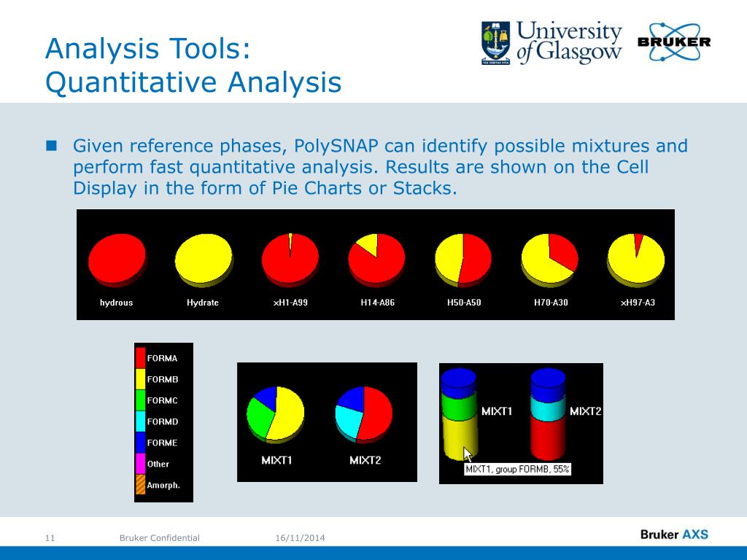The image size is (747, 560).
Task: Click the H50-A50 pie chart
Action: (463, 260)
